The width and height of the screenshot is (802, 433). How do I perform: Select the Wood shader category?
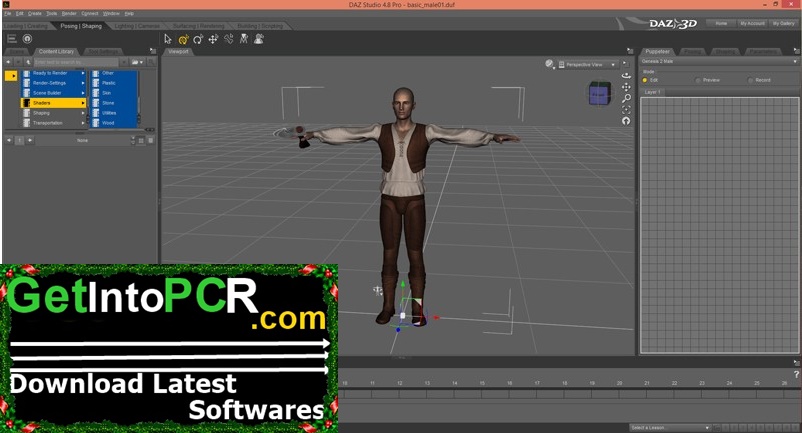[108, 123]
